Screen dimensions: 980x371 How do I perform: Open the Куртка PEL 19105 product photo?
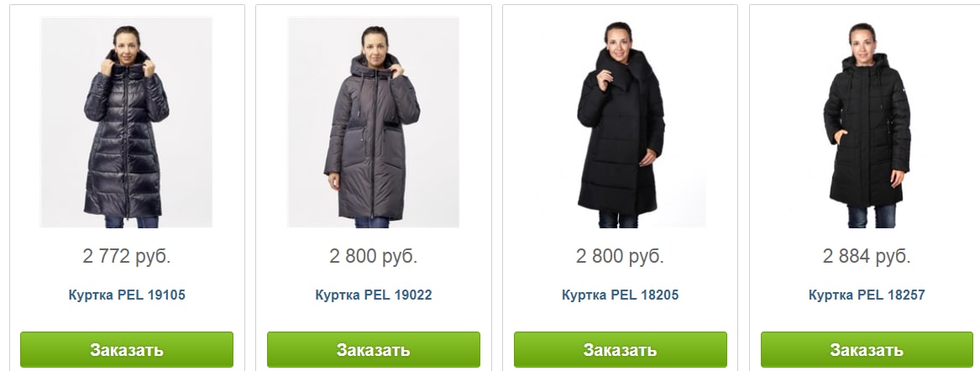[126, 122]
